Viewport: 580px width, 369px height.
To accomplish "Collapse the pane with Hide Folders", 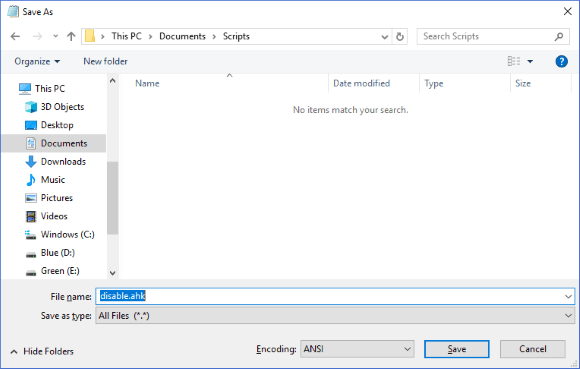I will [42, 351].
